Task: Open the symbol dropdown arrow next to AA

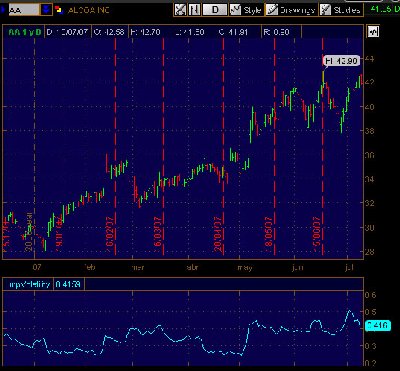Action: click(x=46, y=10)
